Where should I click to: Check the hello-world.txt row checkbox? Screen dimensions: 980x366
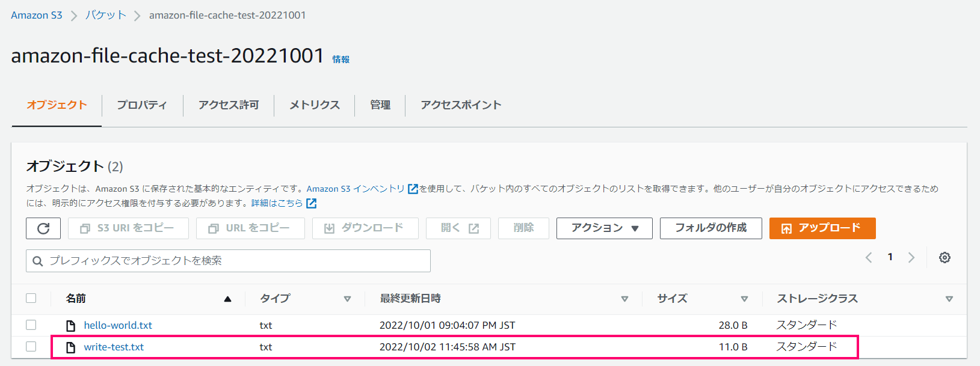31,325
